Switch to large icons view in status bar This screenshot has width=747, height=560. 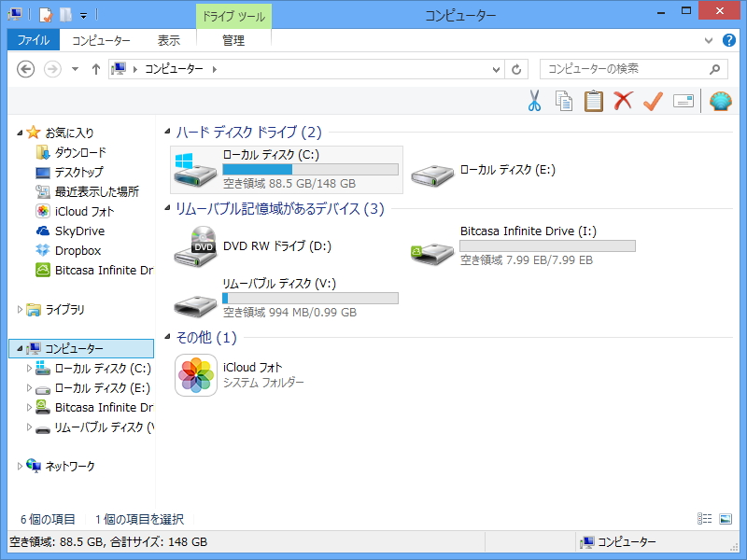(726, 519)
